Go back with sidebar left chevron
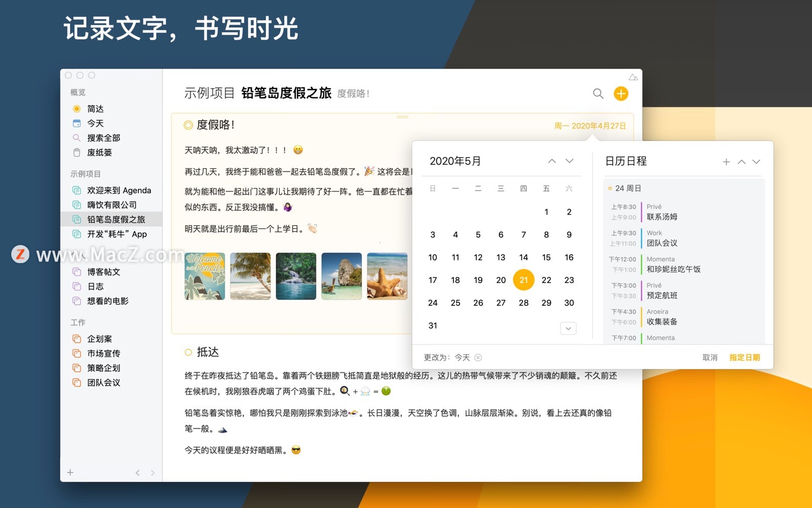 137,473
